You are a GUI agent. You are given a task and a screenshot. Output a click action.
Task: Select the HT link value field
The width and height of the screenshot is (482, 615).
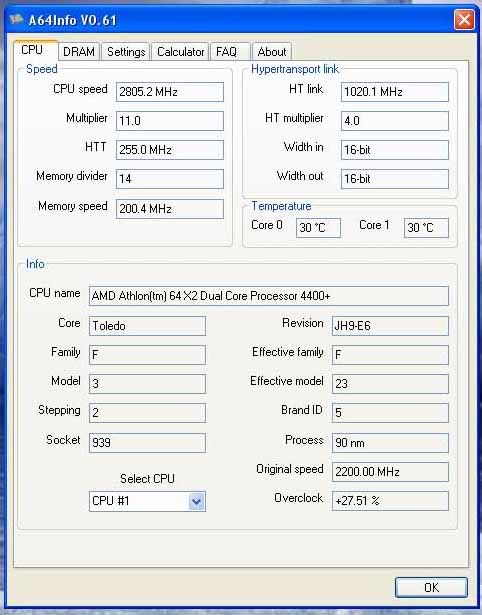tap(395, 92)
